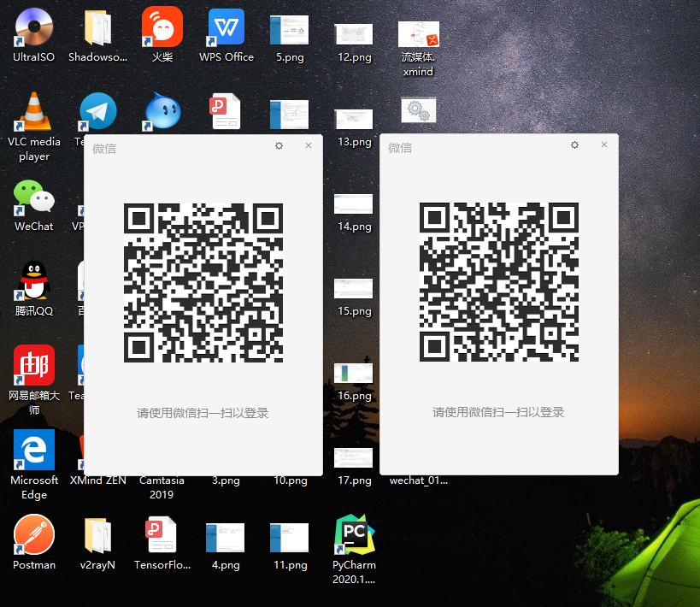Click right window's 请使用微信扫一扫以登录 text

[498, 412]
